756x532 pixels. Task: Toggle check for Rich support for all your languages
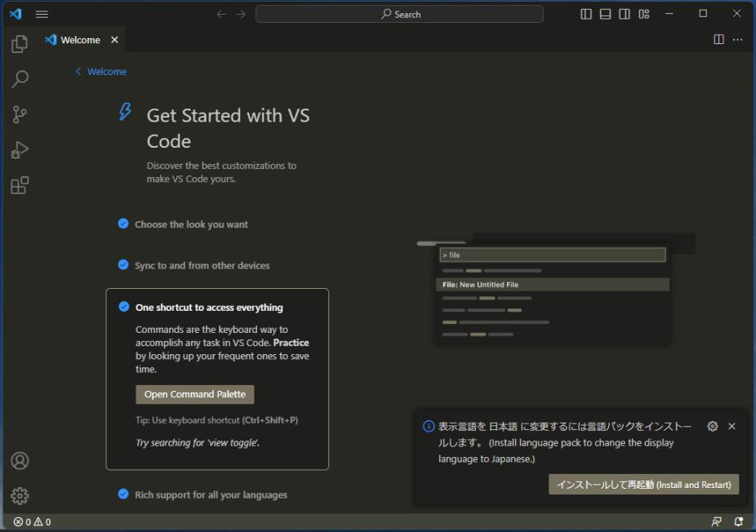coord(123,494)
